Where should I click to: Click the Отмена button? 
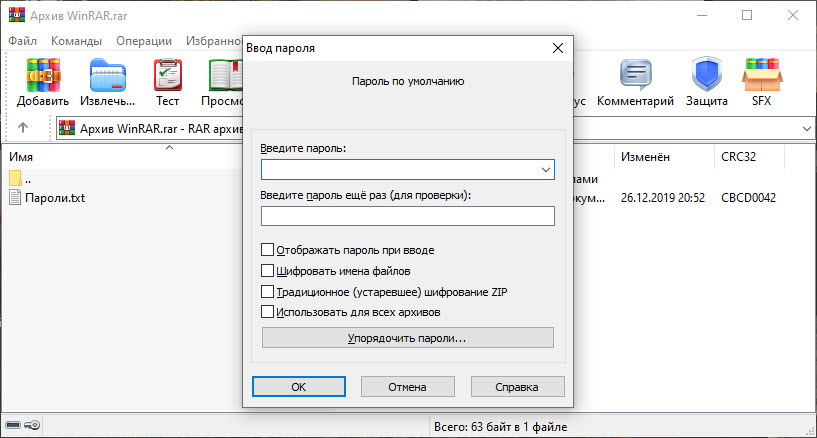point(407,386)
